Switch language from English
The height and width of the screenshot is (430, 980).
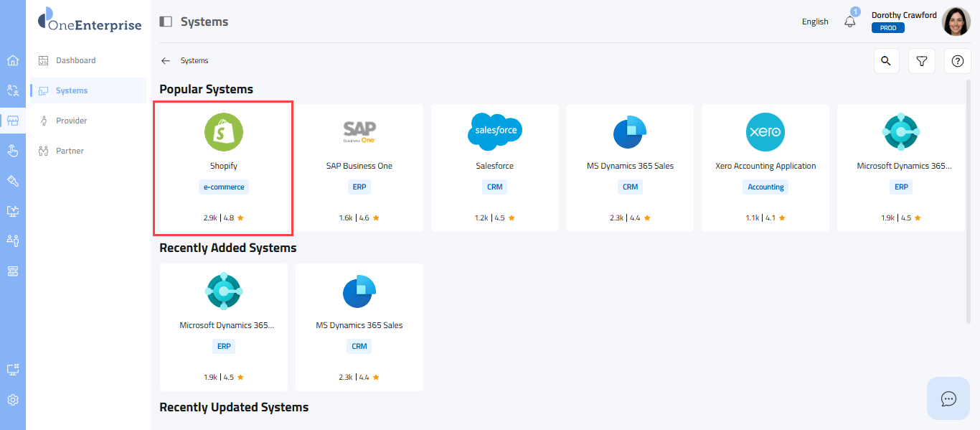click(x=815, y=22)
